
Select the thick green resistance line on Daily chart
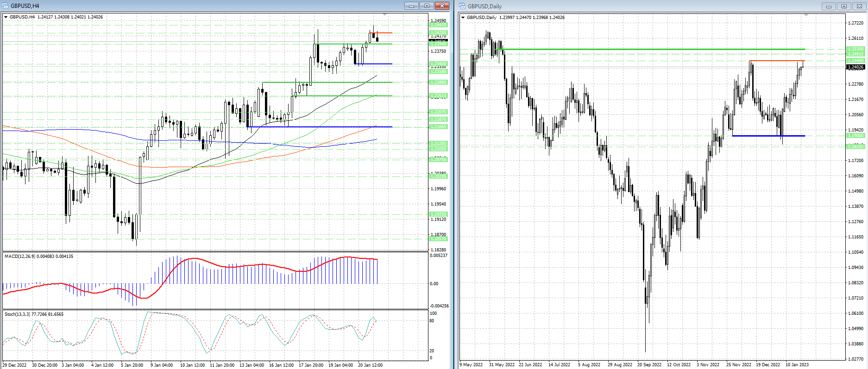click(648, 49)
